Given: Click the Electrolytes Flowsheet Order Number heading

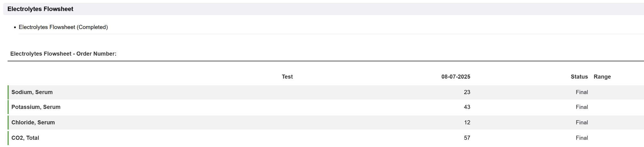Looking at the screenshot, I should point(63,54).
